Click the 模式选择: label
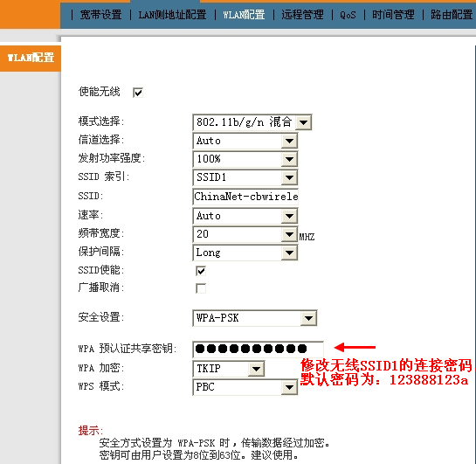Image resolution: width=476 pixels, height=464 pixels. point(101,121)
